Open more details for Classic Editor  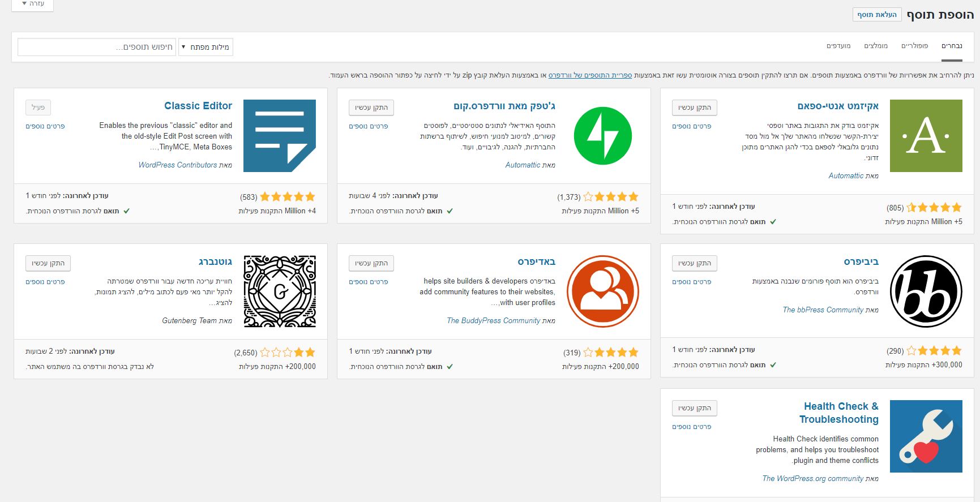click(45, 126)
